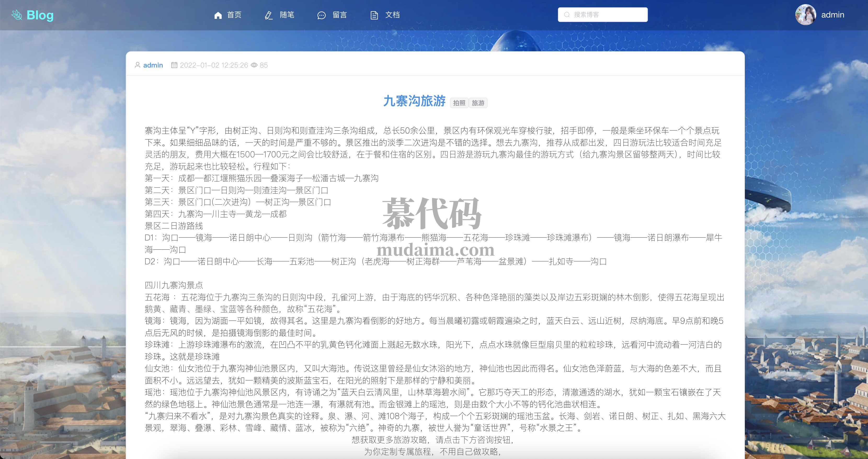Open the 留言 message board
The width and height of the screenshot is (868, 459).
pos(339,15)
